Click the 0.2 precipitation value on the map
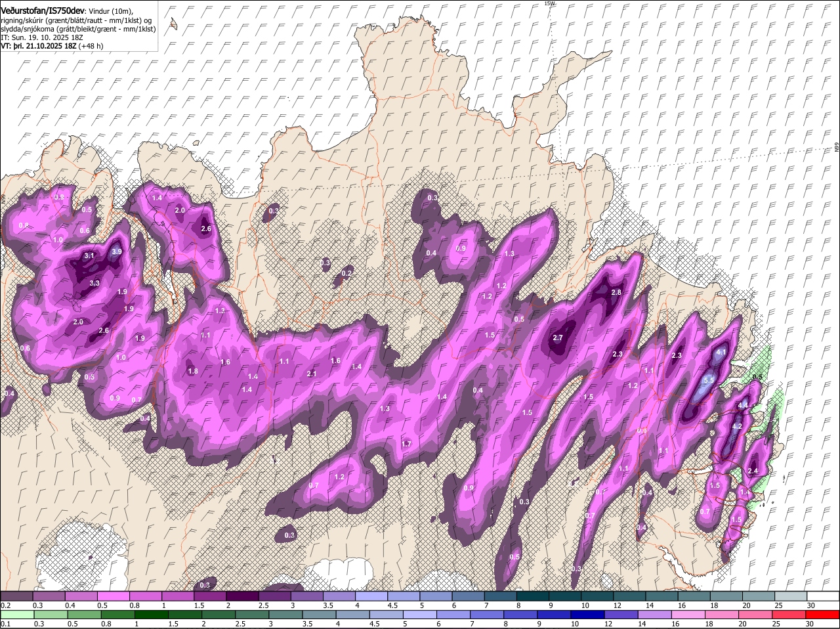The image size is (840, 629). (x=347, y=274)
